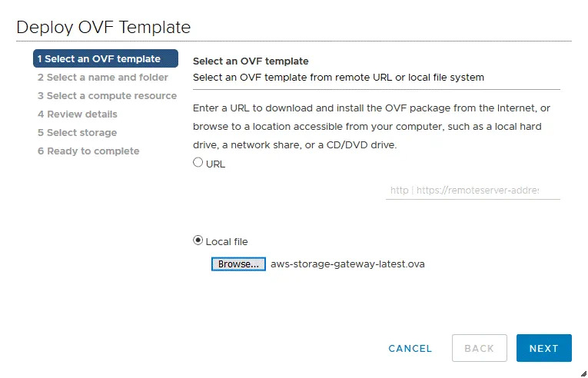This screenshot has width=588, height=378.
Task: Click the bold Select an OVF template heading
Action: click(251, 61)
